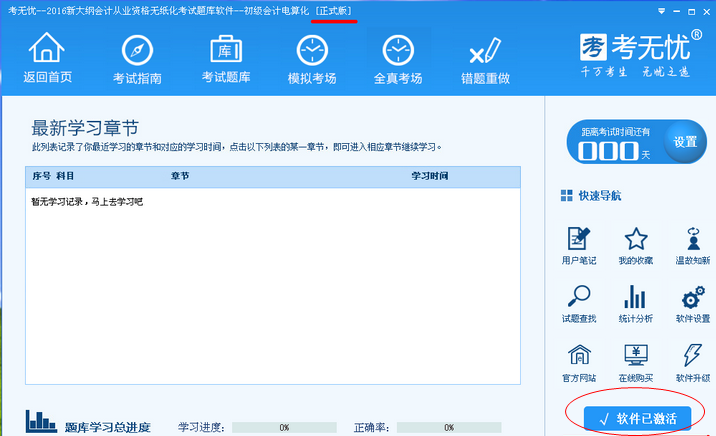Click 软件升级 lightning upgrade icon

pos(692,363)
